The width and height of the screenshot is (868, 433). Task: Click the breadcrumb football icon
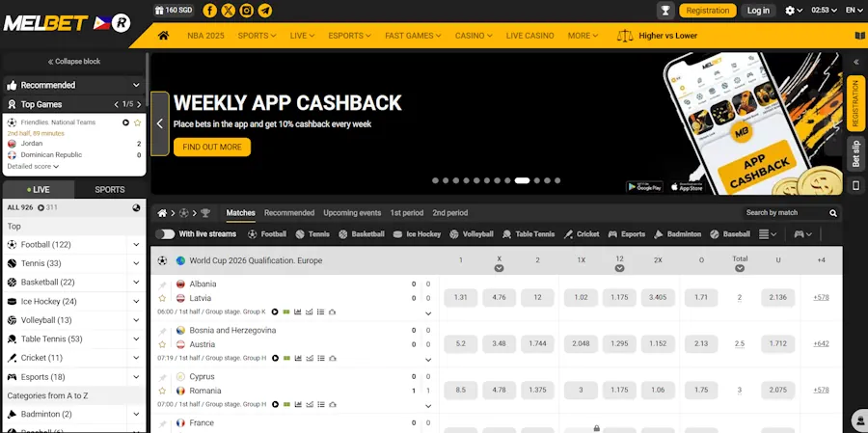point(184,213)
